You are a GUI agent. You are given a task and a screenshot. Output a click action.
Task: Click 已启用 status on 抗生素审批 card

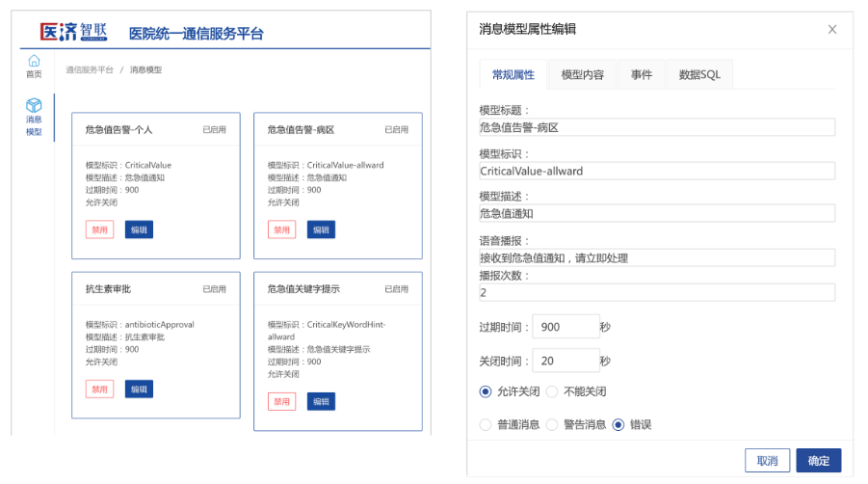click(214, 289)
